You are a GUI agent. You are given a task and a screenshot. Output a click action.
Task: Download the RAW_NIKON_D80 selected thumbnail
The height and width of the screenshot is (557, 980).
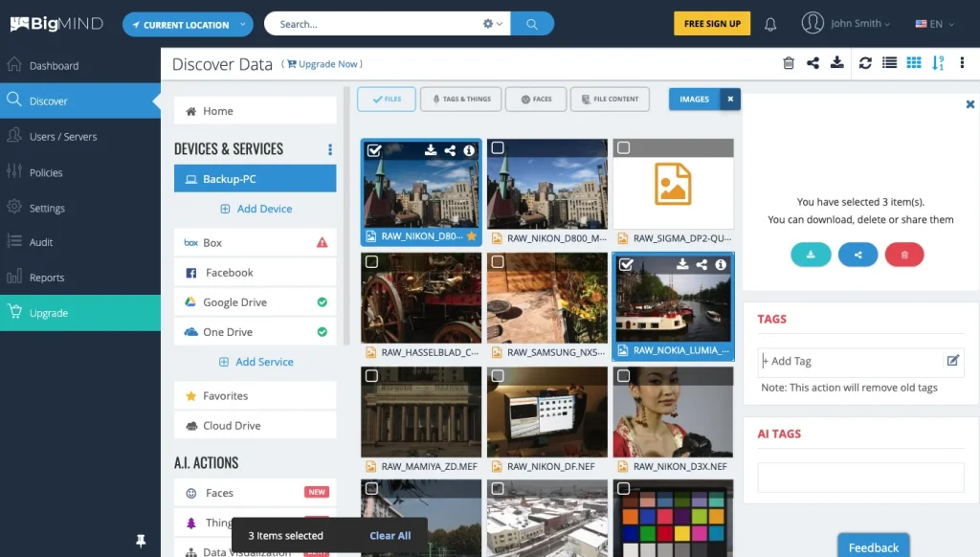click(431, 150)
